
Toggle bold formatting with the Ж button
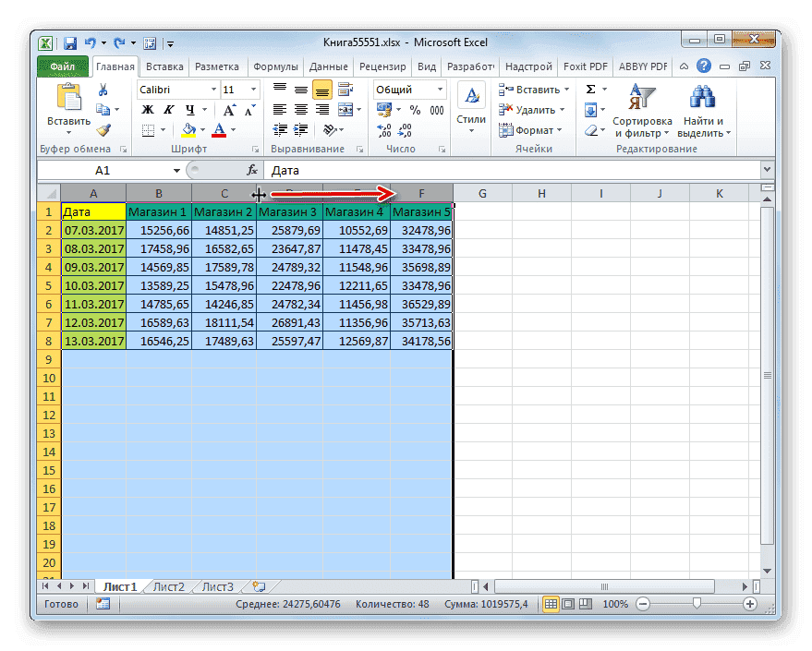point(147,108)
